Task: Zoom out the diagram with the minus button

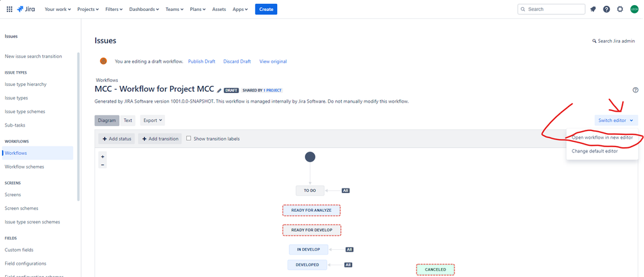Action: pyautogui.click(x=102, y=165)
